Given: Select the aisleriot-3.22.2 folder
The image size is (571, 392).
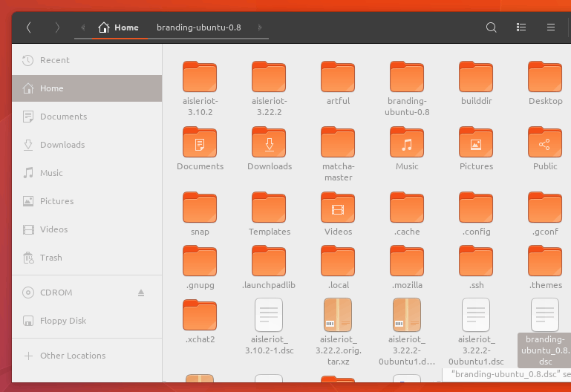Looking at the screenshot, I should coord(269,88).
